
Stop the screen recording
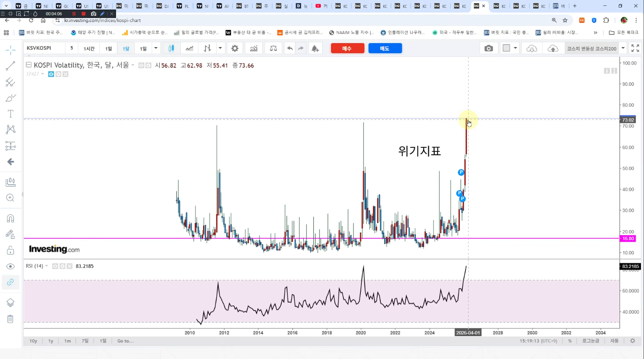point(84,14)
